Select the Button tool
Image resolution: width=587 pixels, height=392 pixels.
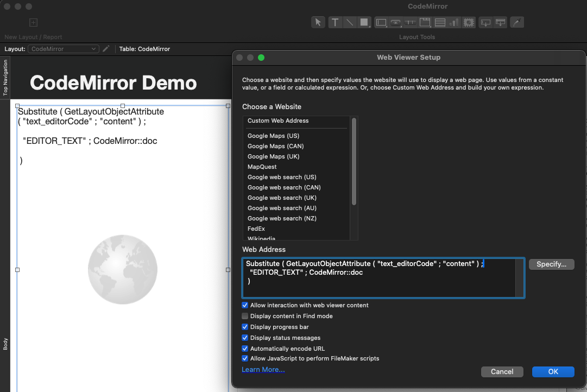(396, 22)
